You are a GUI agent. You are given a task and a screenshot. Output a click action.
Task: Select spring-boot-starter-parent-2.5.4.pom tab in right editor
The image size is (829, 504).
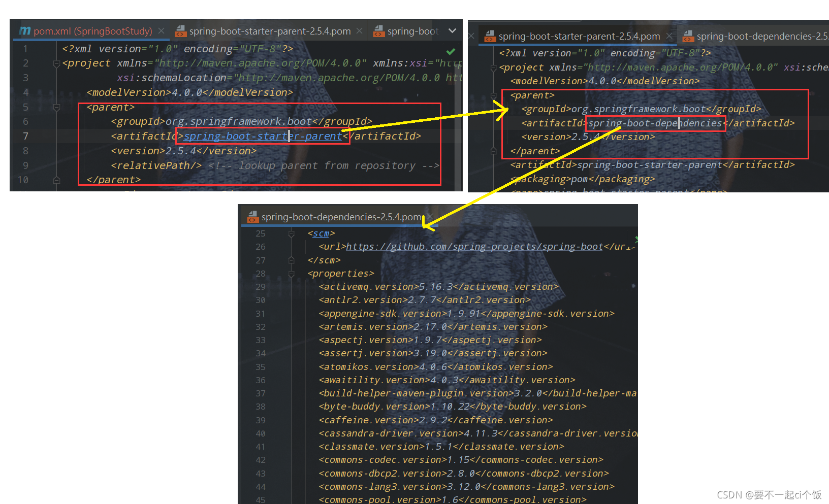[x=579, y=36]
